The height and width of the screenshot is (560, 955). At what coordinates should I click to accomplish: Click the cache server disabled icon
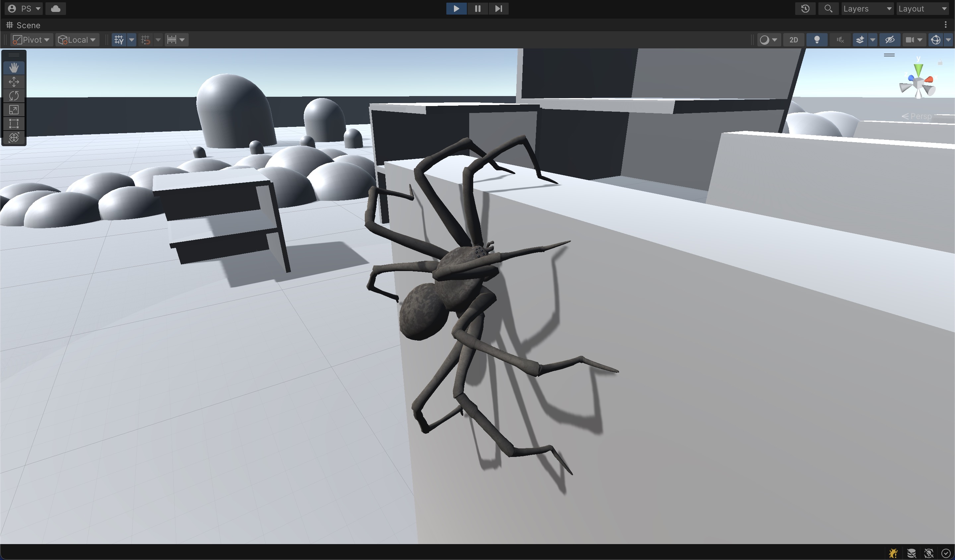[912, 553]
